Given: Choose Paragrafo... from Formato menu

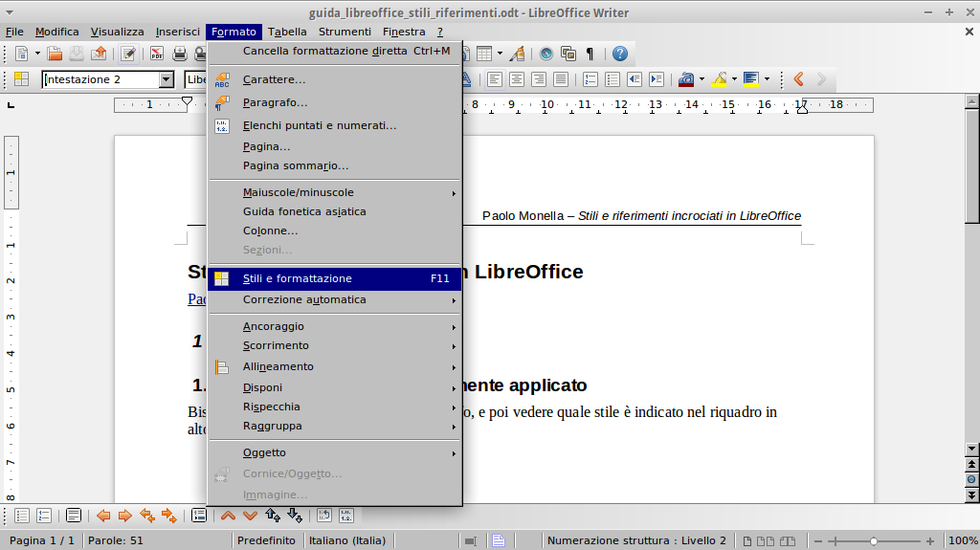Looking at the screenshot, I should click(334, 102).
